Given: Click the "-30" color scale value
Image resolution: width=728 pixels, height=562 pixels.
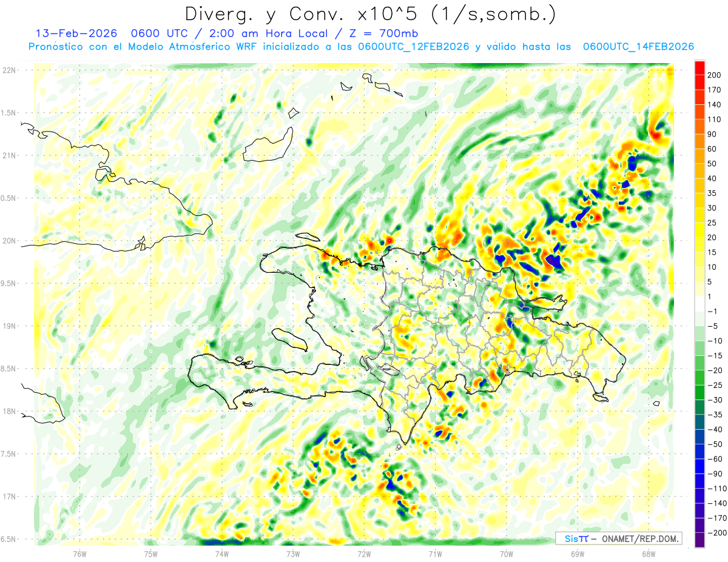Looking at the screenshot, I should pyautogui.click(x=715, y=400).
